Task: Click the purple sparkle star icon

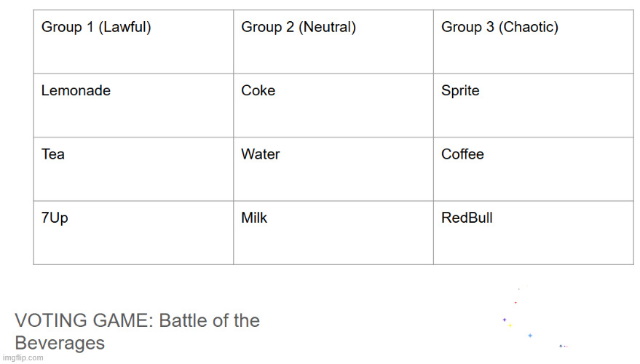Action: pos(505,320)
